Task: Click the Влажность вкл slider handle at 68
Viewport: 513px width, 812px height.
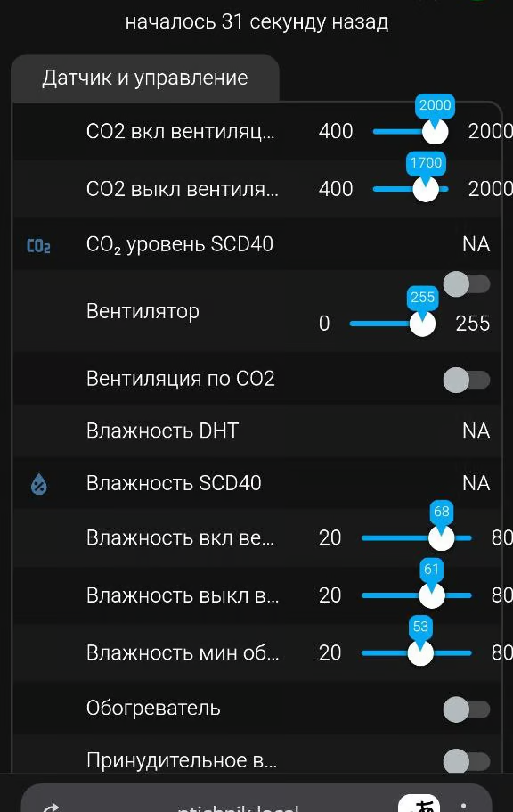Action: click(441, 538)
